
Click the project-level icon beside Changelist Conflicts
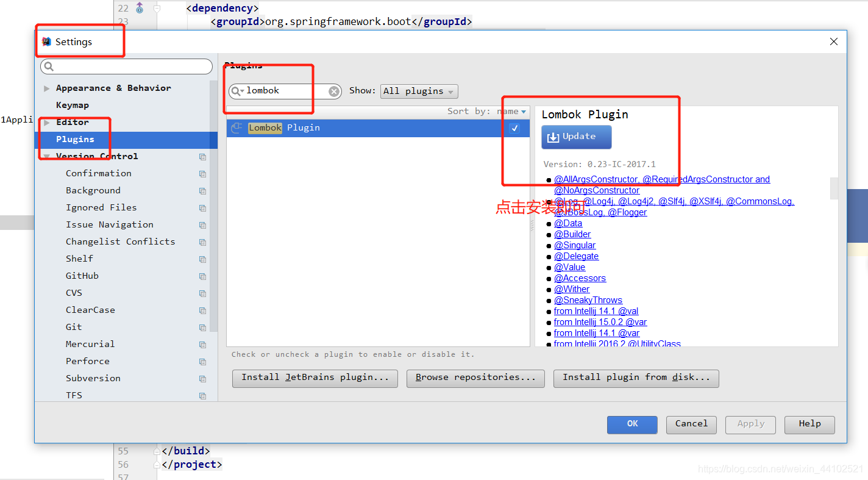(x=202, y=242)
